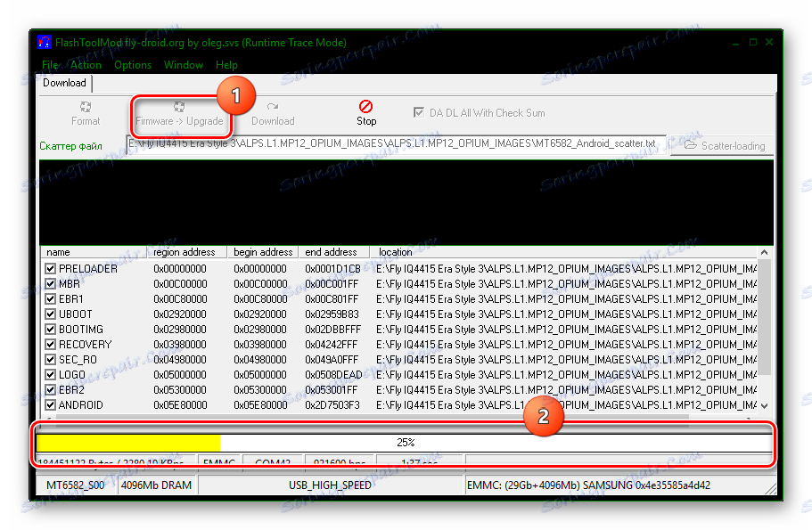
Task: Uncheck the MBR partition checkbox
Action: 50,283
